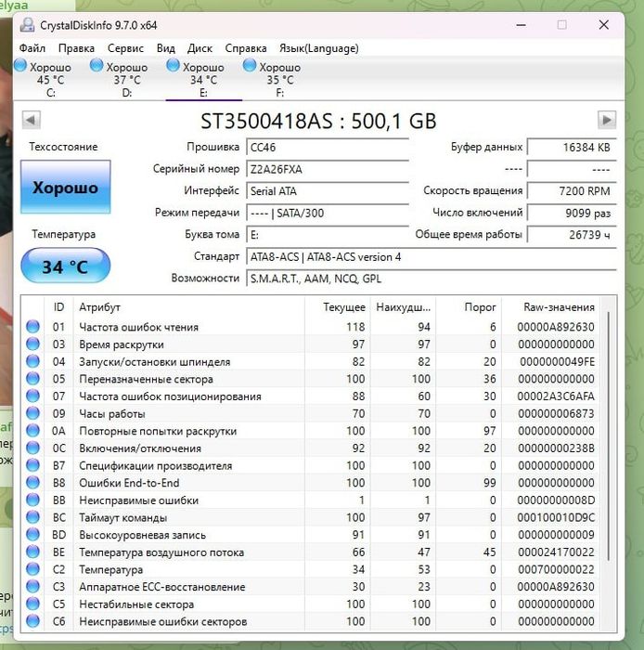Open the Язык(Language) menu
This screenshot has height=650, width=644.
(x=319, y=48)
